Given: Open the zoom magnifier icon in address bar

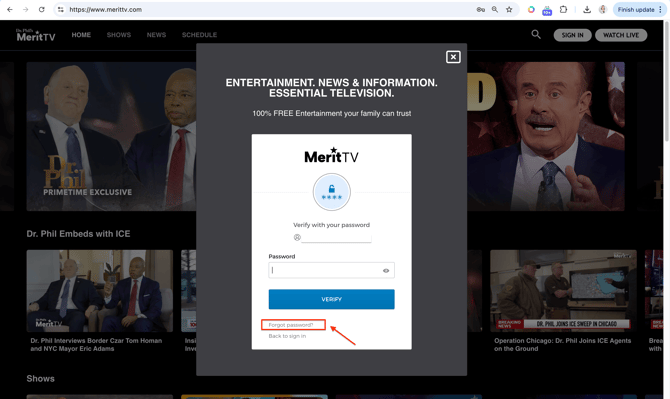Looking at the screenshot, I should [x=494, y=9].
